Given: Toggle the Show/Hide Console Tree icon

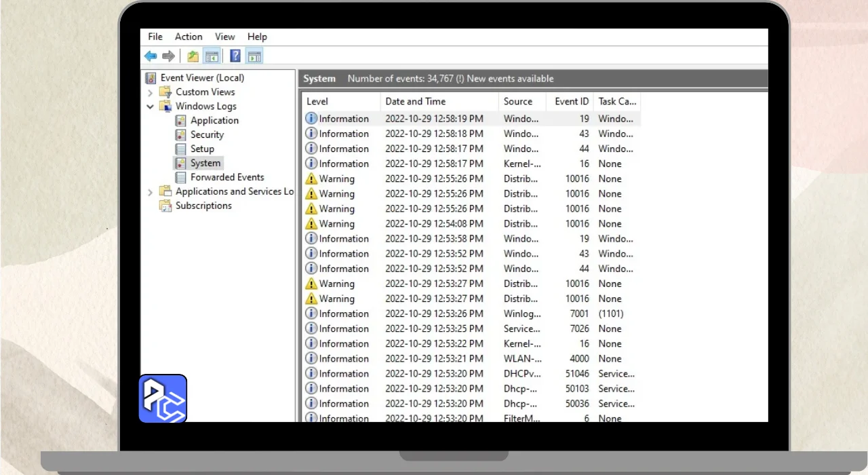Looking at the screenshot, I should click(x=212, y=56).
